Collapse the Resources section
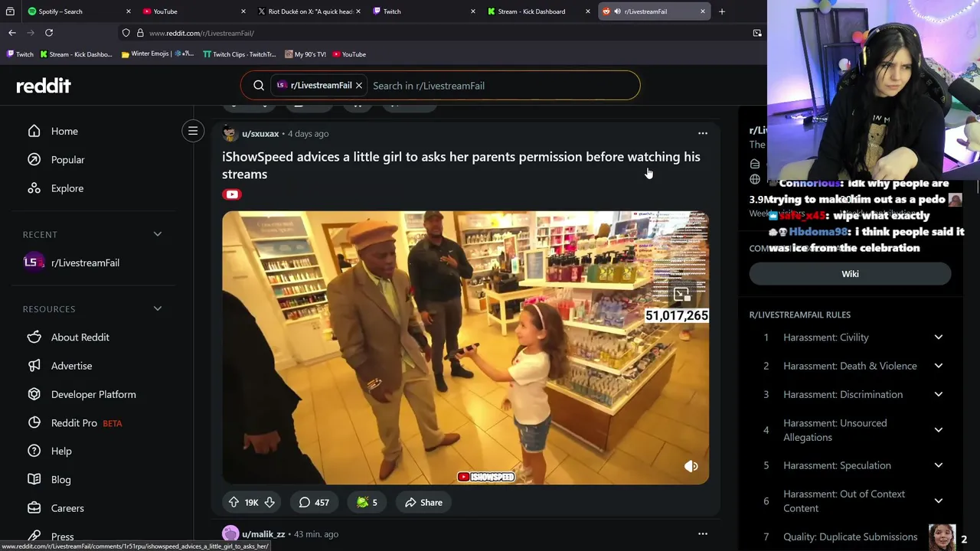 pyautogui.click(x=157, y=308)
